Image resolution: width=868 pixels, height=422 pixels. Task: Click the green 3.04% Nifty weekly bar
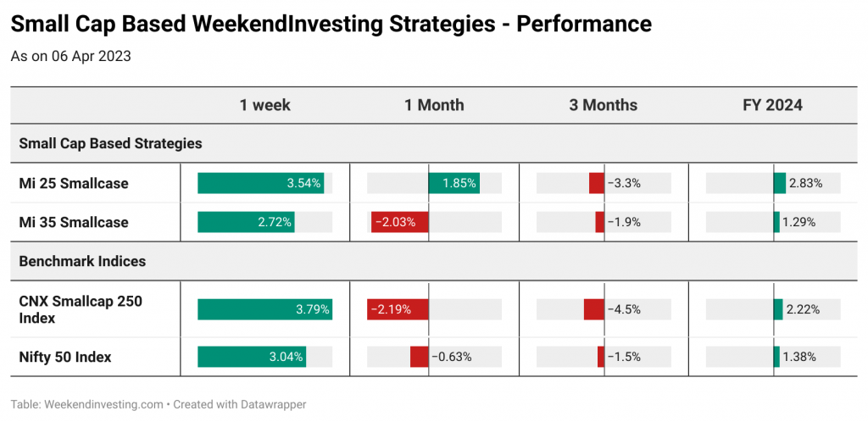pos(251,357)
